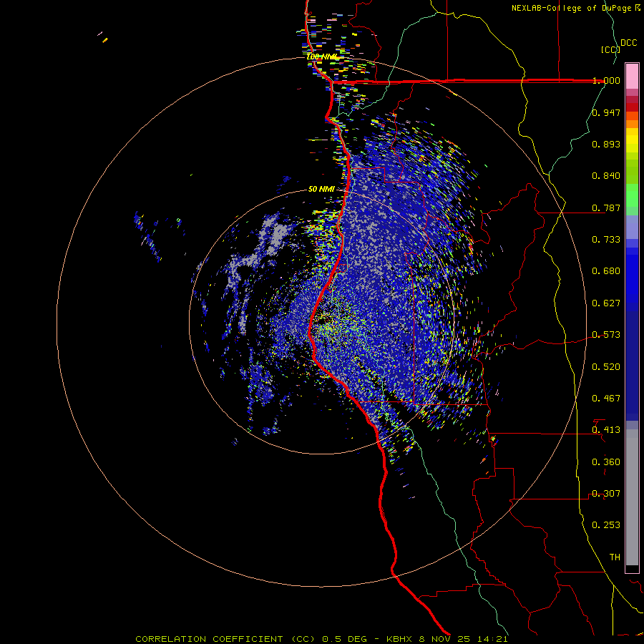Viewport: 644px width, 644px height.
Task: Click the 0.947 legend value
Action: 606,112
